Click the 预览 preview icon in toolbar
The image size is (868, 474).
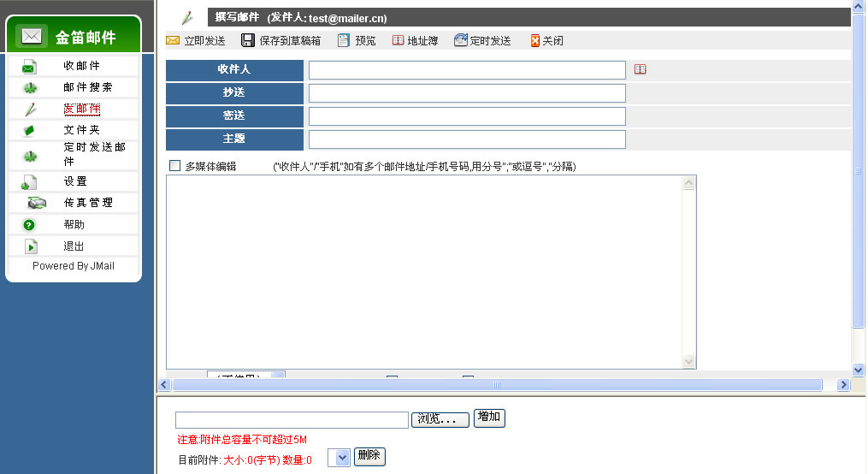pyautogui.click(x=344, y=40)
